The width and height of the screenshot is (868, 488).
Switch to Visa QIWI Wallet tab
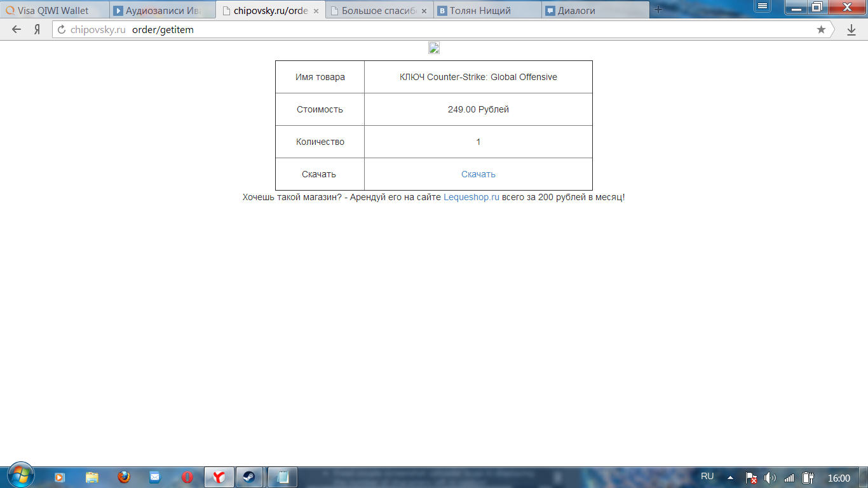click(x=53, y=10)
